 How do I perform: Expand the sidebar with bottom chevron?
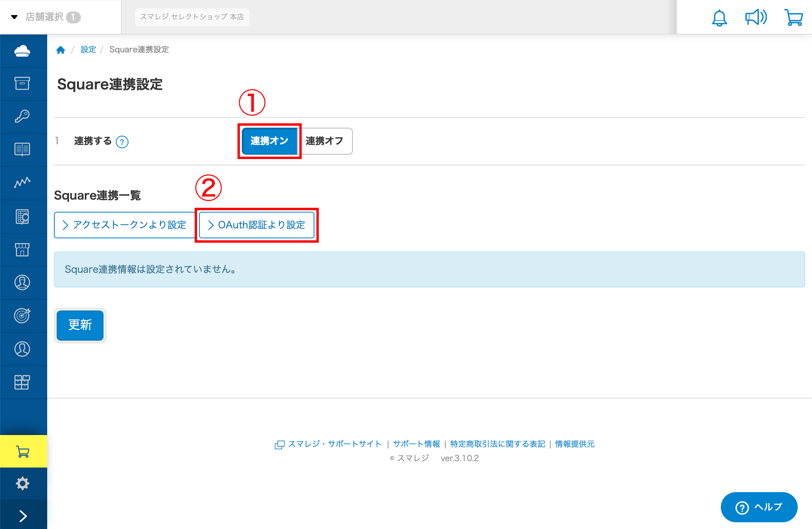(23, 516)
